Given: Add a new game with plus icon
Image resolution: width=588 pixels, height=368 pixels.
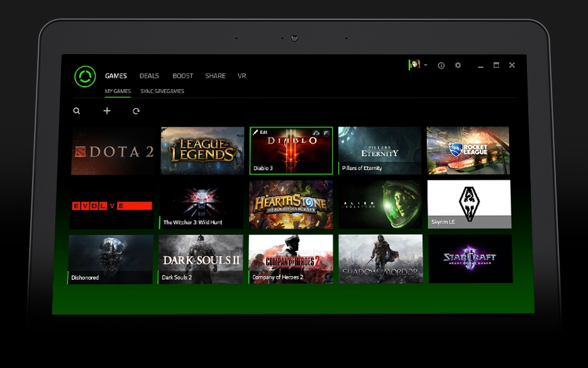Looking at the screenshot, I should click(107, 111).
